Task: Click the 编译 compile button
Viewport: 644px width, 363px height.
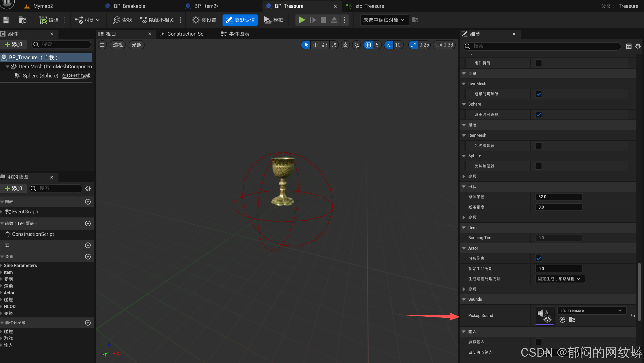Action: 49,20
